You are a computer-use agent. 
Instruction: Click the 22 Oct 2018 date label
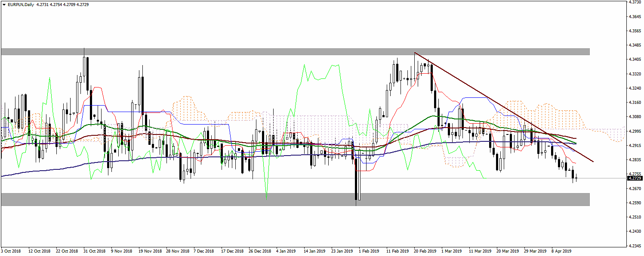67,251
